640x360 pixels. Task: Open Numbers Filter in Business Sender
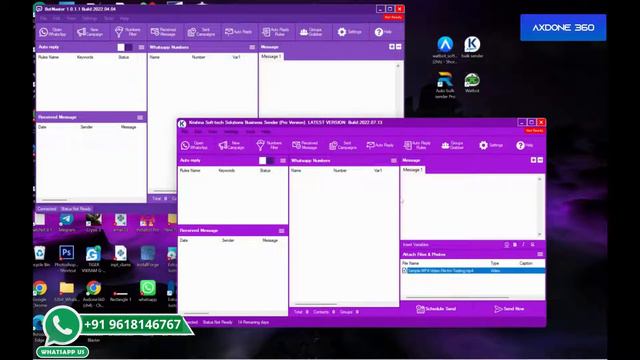[x=269, y=145]
